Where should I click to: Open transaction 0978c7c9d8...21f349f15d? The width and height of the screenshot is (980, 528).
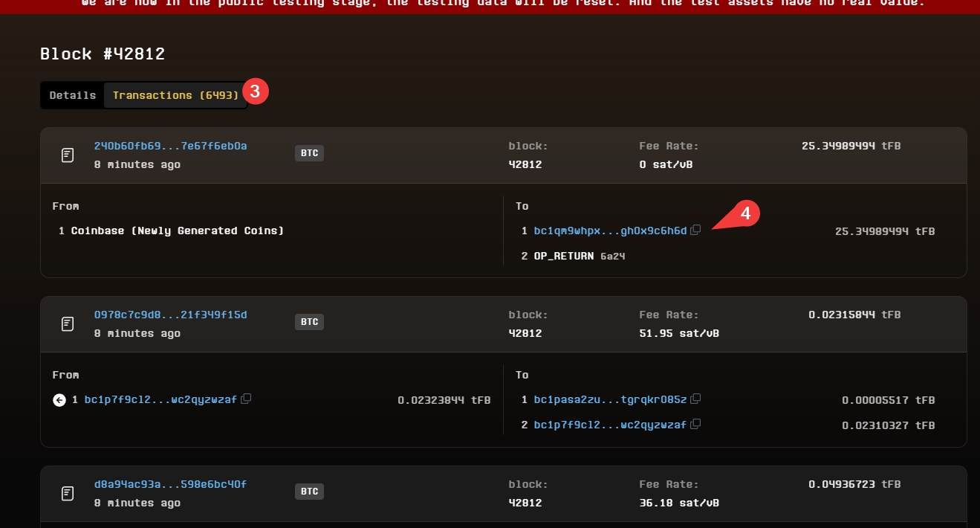tap(170, 315)
